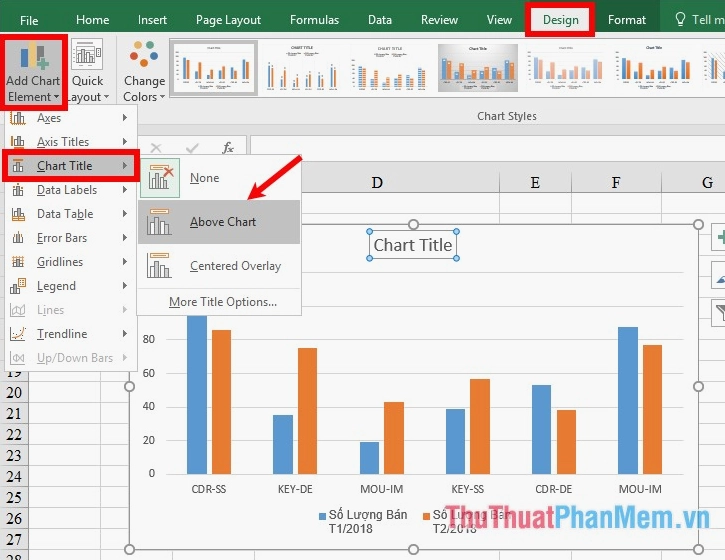The width and height of the screenshot is (725, 560).
Task: Click the blue CDR-SS bar
Action: tap(197, 394)
